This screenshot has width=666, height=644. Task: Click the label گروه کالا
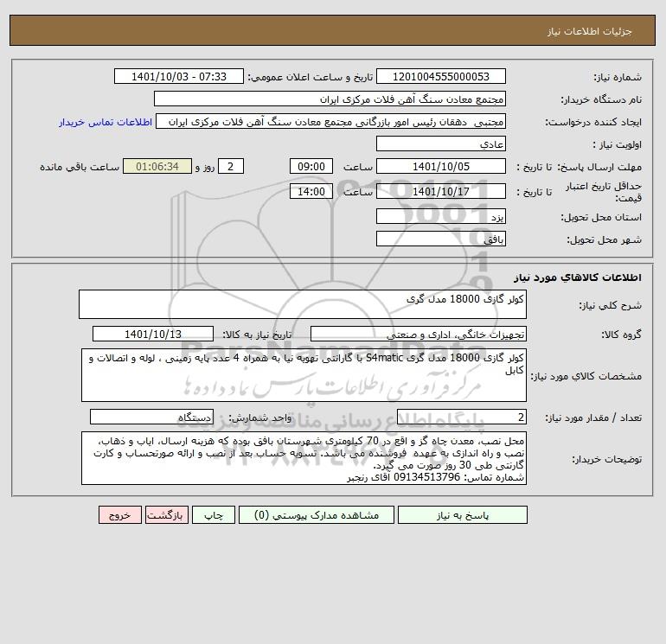(621, 335)
